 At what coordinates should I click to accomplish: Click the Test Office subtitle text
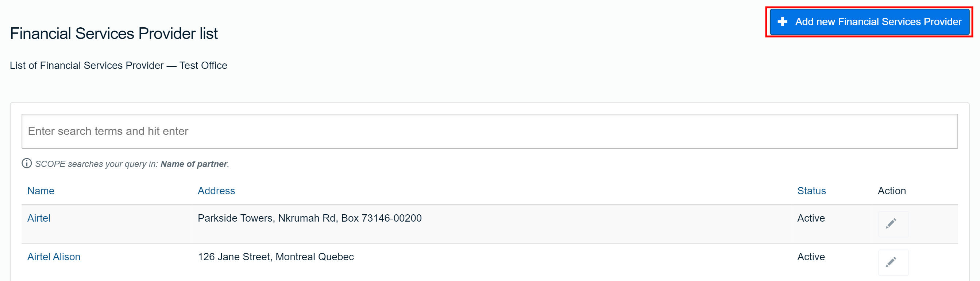(203, 65)
